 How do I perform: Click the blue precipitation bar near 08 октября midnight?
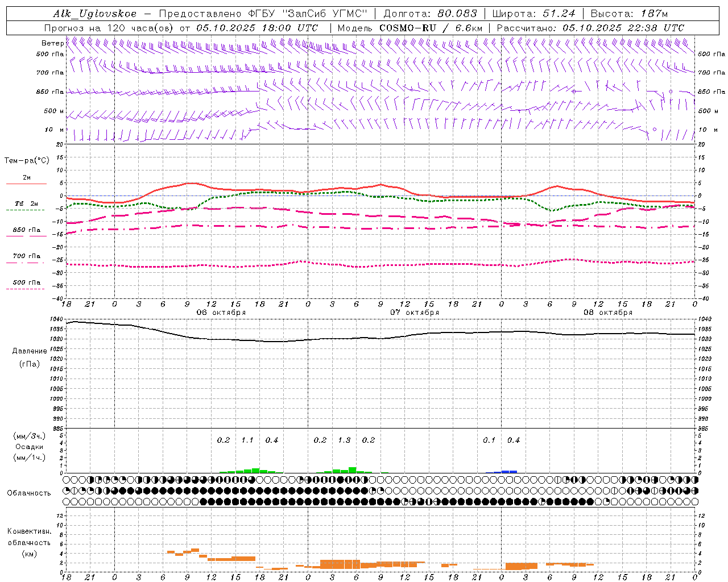pos(505,472)
